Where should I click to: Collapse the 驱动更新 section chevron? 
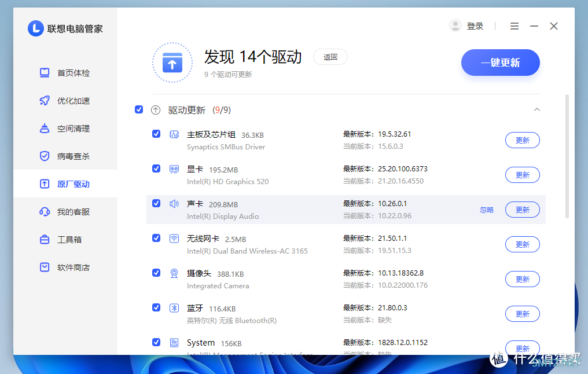[x=536, y=109]
